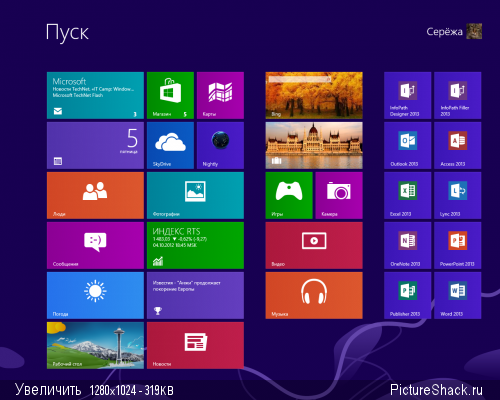Open the Calendar tile showing 5

click(95, 145)
